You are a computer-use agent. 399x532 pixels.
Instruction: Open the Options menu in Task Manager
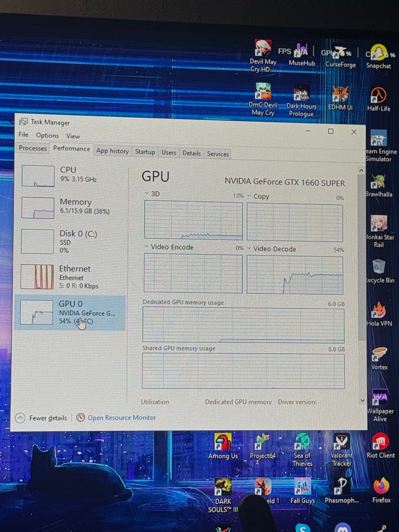click(47, 135)
